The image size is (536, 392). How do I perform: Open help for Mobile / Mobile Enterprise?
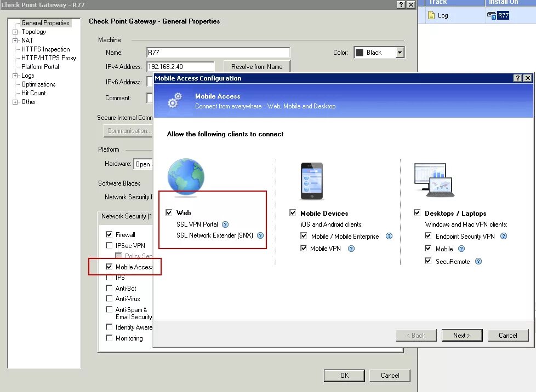click(x=389, y=236)
